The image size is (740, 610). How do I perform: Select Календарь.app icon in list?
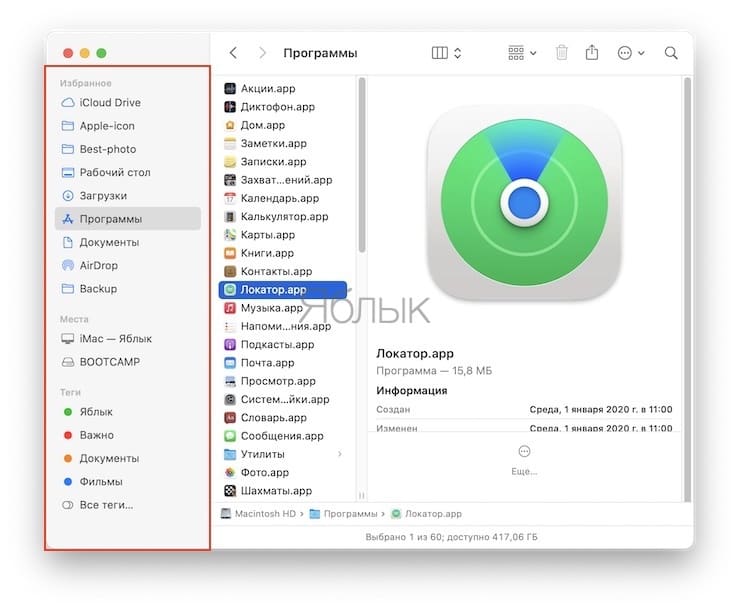tap(230, 198)
